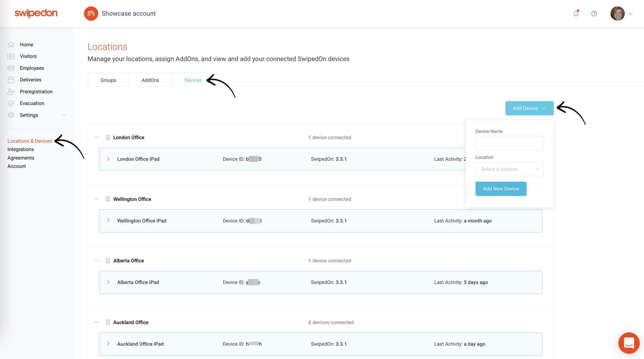644x359 pixels.
Task: Select the Visitors icon in the sidebar
Action: (x=11, y=56)
